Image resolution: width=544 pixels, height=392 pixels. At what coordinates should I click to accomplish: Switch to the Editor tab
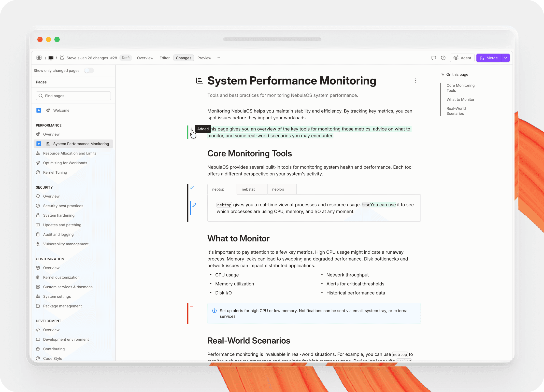pos(164,58)
